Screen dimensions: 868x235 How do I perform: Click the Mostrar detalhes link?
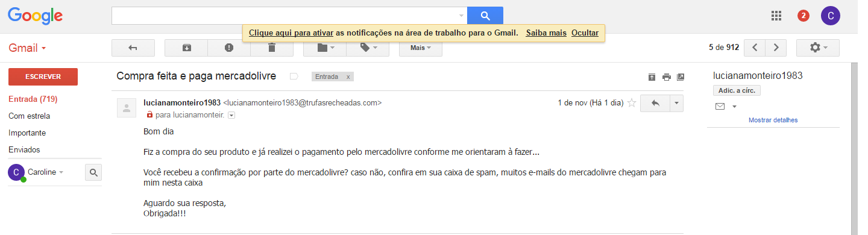click(x=773, y=120)
